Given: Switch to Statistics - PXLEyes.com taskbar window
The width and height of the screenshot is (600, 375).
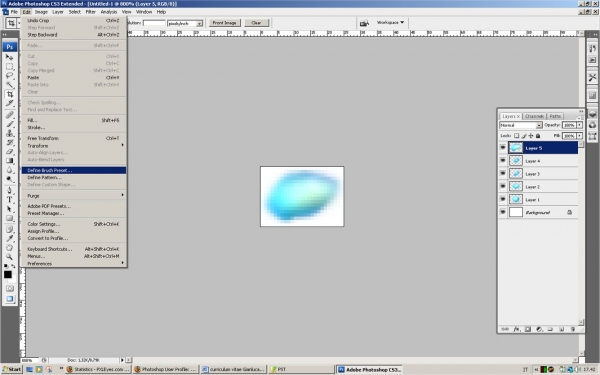Looking at the screenshot, I should (x=98, y=369).
